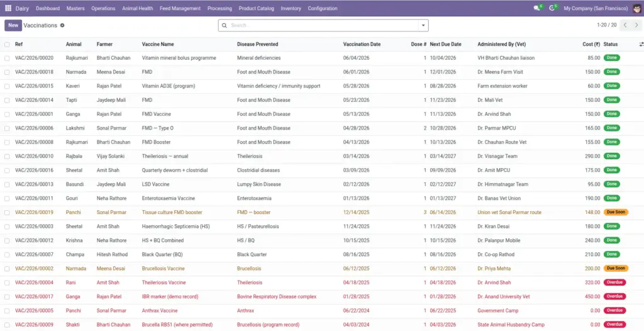The height and width of the screenshot is (331, 644).
Task: Click 'Vitamin mineral bolus programme' cell
Action: click(x=179, y=58)
